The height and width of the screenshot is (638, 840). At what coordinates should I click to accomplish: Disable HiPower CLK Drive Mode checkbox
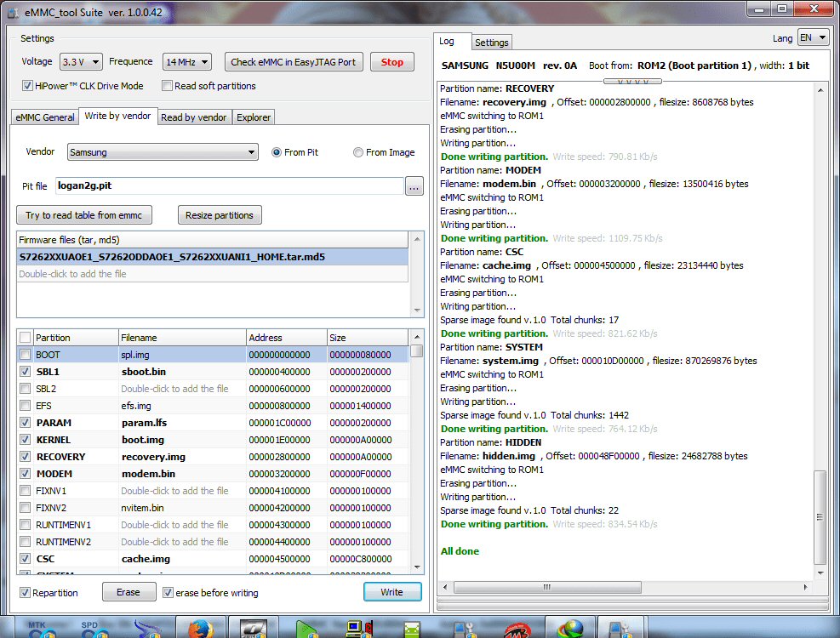click(x=27, y=86)
